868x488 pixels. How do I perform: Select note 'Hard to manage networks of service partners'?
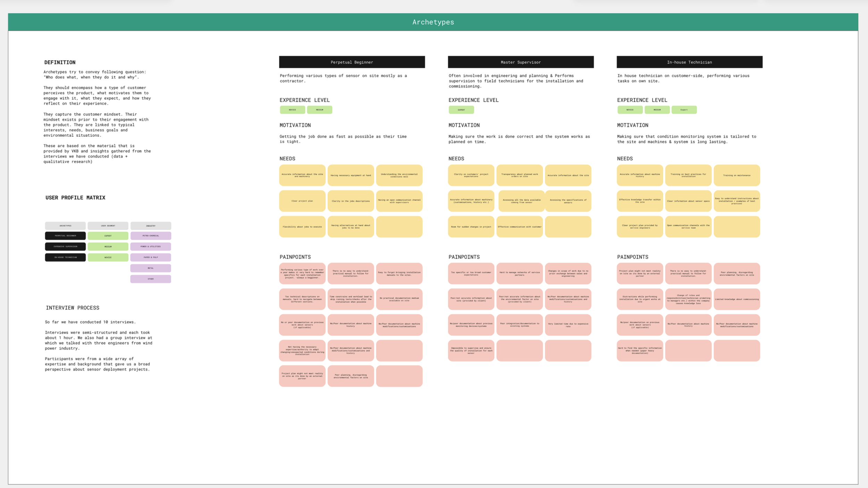519,274
